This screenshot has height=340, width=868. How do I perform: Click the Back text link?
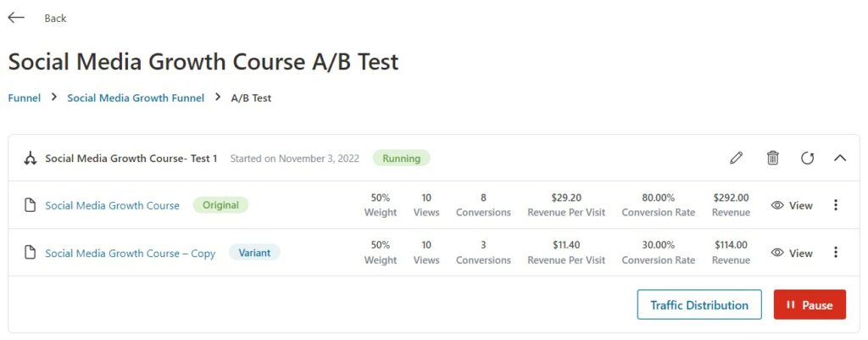click(55, 19)
